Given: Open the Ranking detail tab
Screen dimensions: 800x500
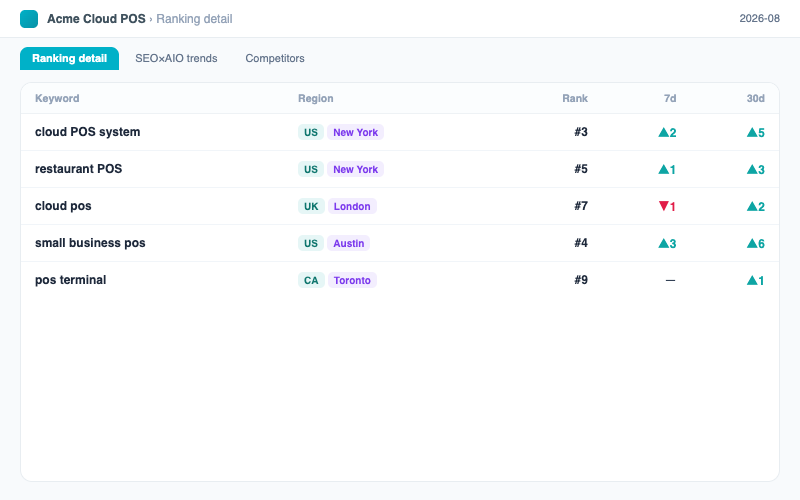Looking at the screenshot, I should 69,58.
